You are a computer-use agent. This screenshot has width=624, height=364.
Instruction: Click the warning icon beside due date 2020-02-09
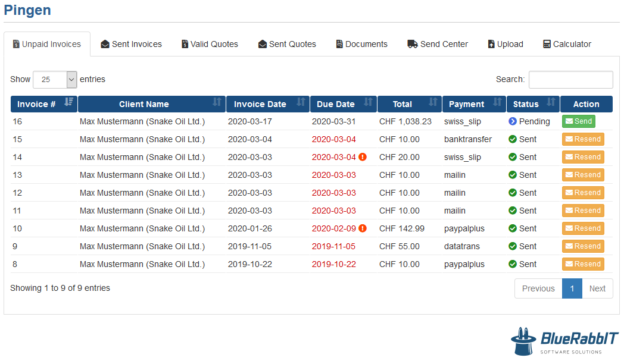point(361,228)
